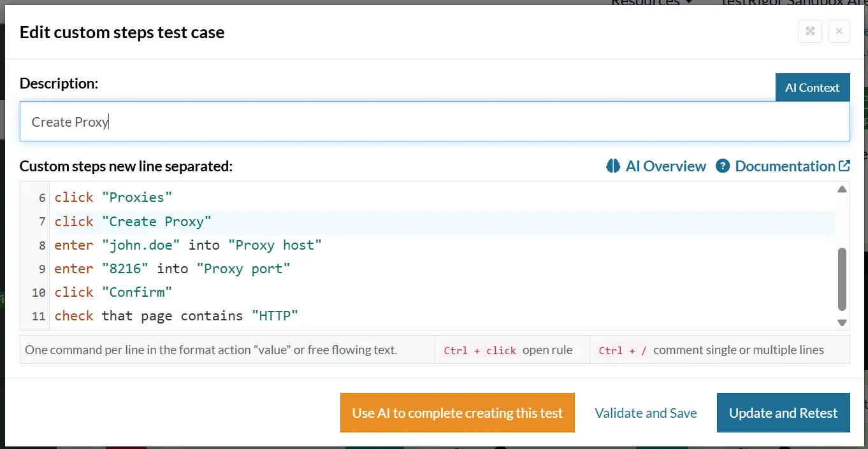The image size is (868, 449).
Task: Place cursor on line 6 click "Proxies"
Action: tap(113, 197)
